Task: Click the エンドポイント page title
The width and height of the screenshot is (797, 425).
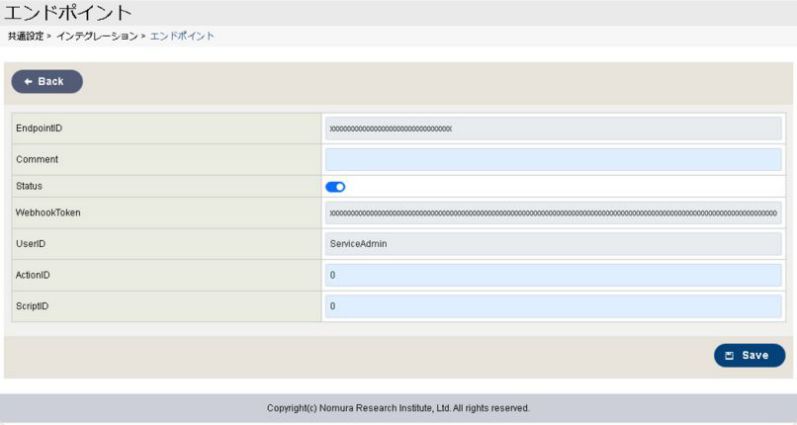Action: point(68,13)
